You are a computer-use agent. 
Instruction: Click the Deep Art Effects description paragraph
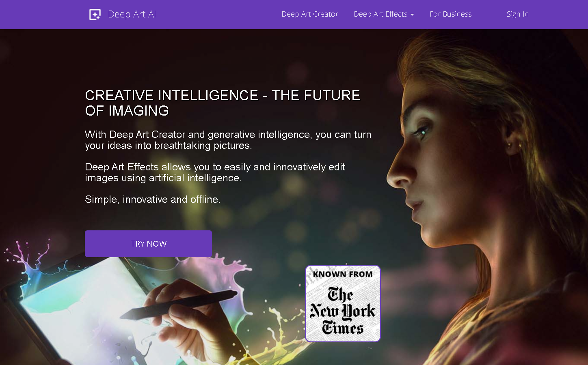(x=215, y=172)
